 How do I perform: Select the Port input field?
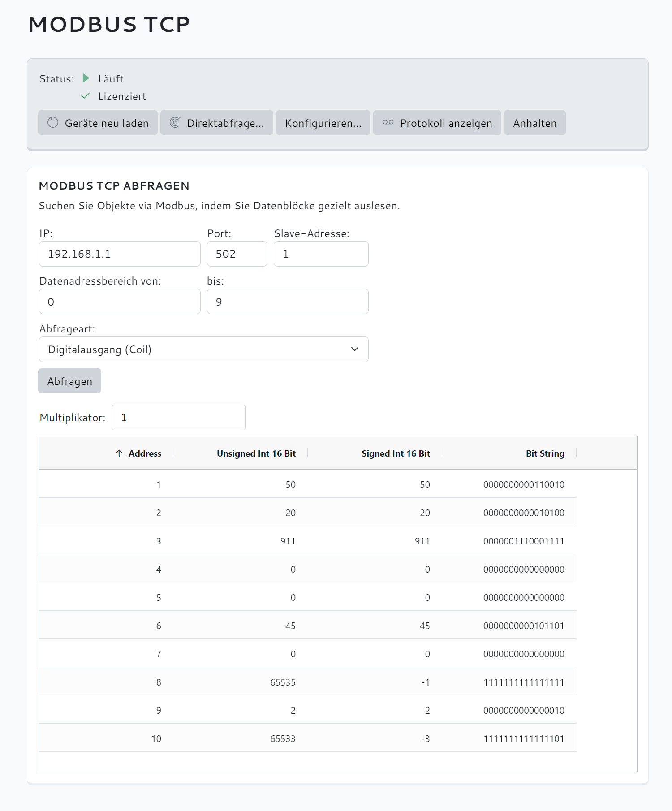point(237,254)
